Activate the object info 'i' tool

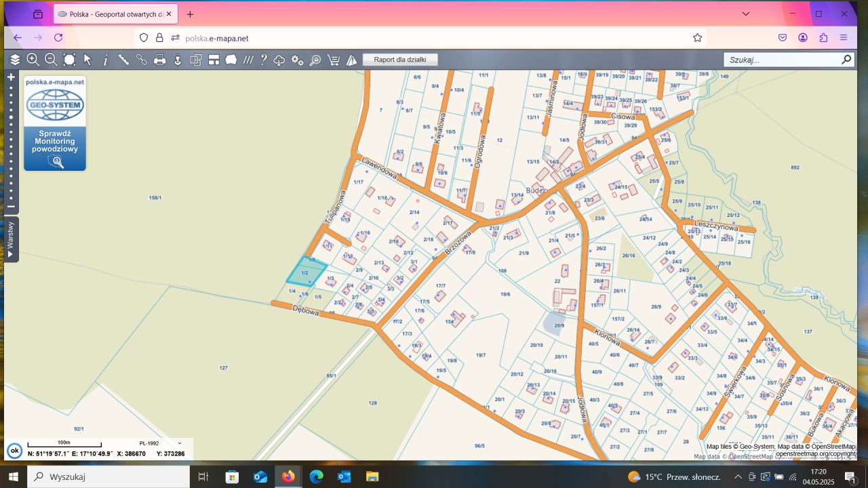105,60
